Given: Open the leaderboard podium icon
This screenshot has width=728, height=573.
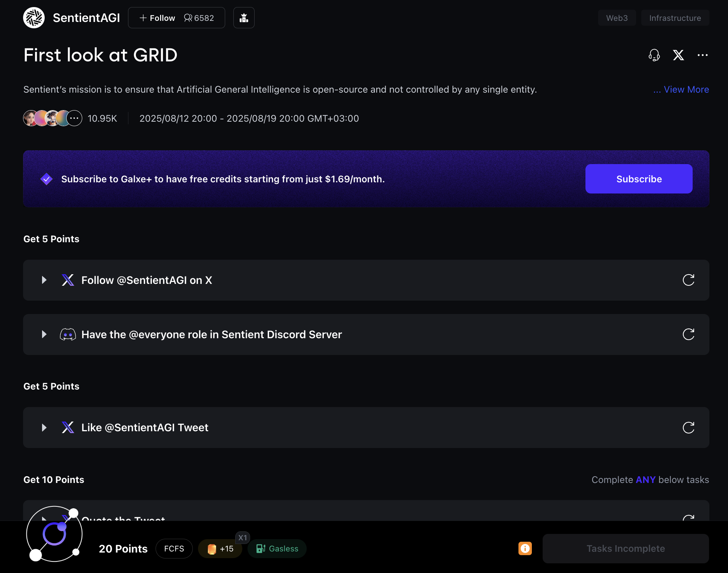Looking at the screenshot, I should 244,18.
